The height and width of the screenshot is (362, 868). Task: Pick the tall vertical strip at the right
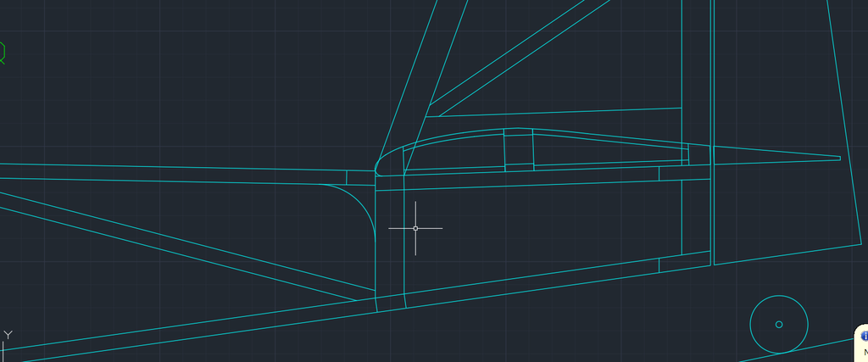(x=710, y=85)
